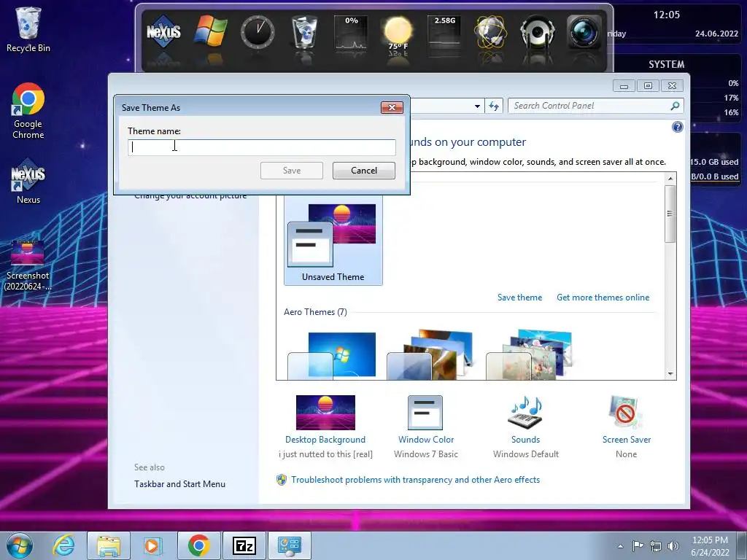Switch to Chrome in taskbar
Viewport: 747px width, 560px height.
click(x=199, y=545)
